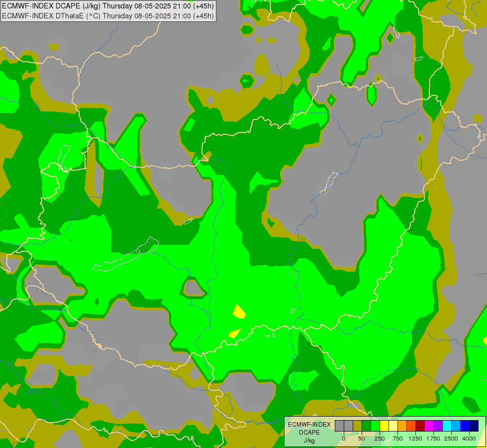Pick the pale yellow legend swatch
487x448 pixels.
(x=393, y=426)
